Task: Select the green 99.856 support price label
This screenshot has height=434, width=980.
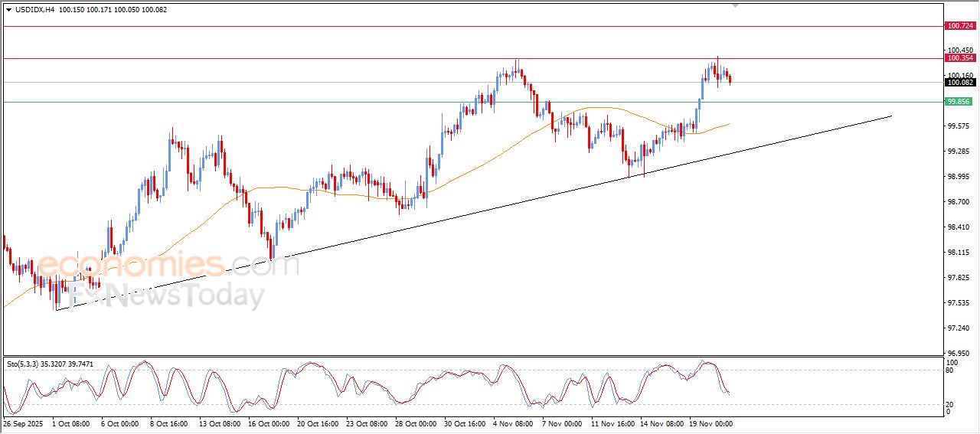Action: pos(959,102)
